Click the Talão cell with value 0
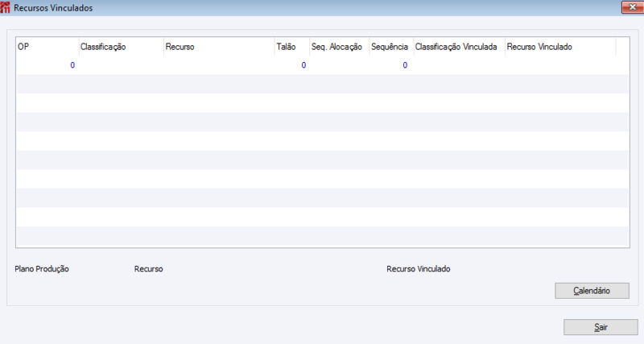Image resolution: width=644 pixels, height=344 pixels. point(292,65)
